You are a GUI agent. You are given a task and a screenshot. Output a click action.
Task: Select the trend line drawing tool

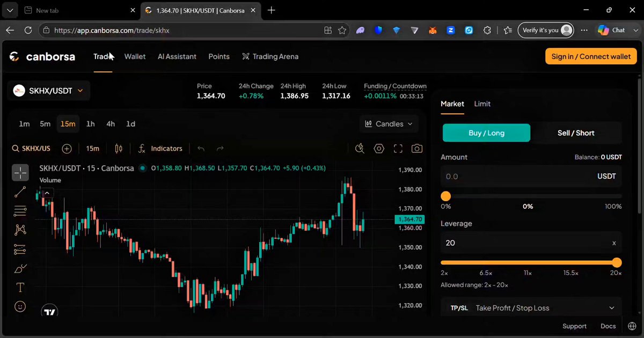20,192
